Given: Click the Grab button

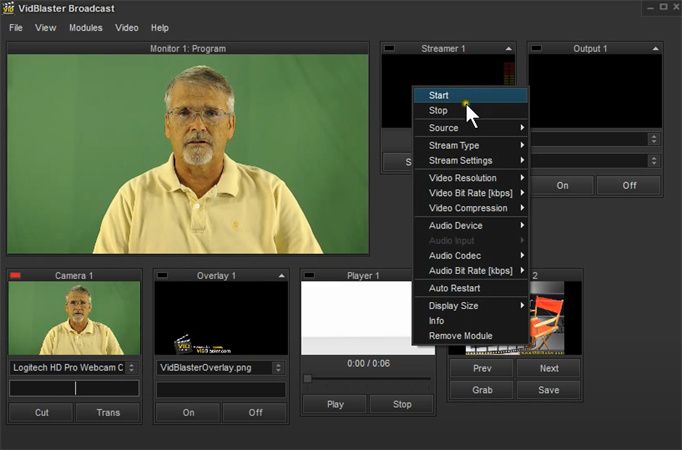Looking at the screenshot, I should pos(481,390).
